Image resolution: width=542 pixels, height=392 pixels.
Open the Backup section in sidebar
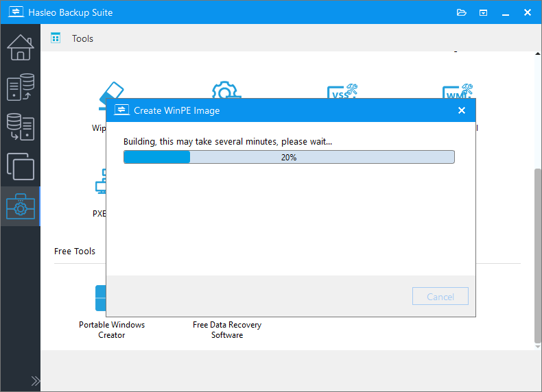coord(20,87)
